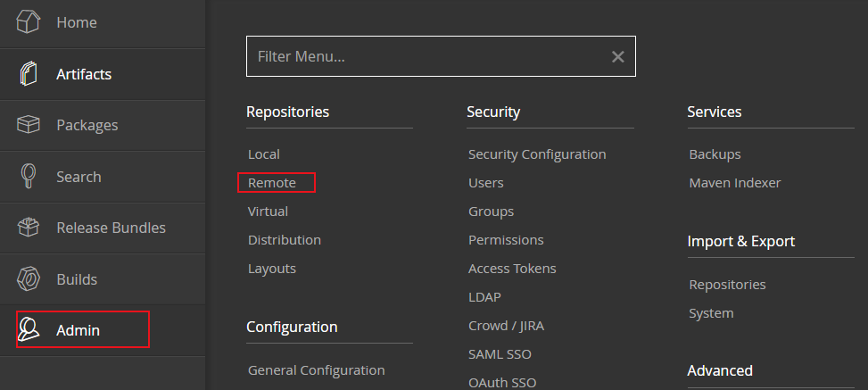Screen dimensions: 868x390
Task: Navigate to Builds in the sidebar
Action: 103,279
